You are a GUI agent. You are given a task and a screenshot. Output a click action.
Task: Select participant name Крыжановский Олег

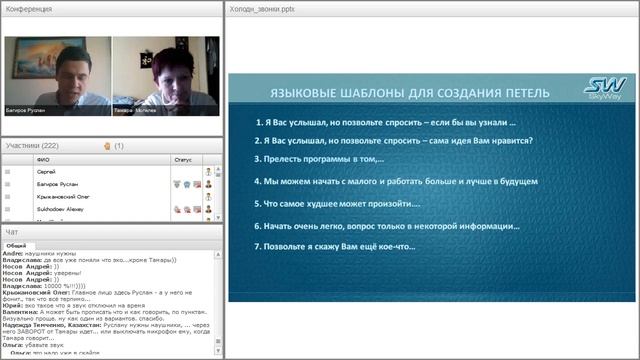click(x=63, y=197)
